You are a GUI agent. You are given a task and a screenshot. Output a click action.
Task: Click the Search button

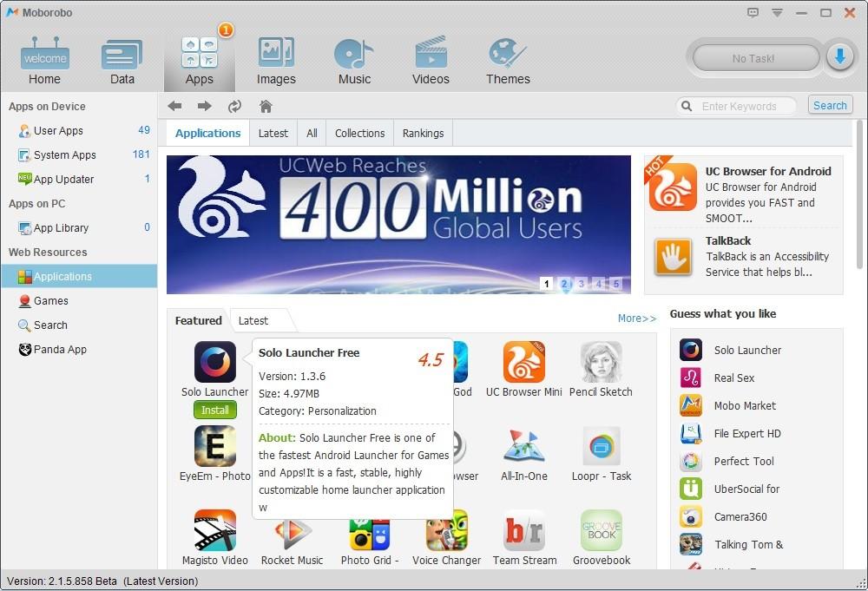830,105
